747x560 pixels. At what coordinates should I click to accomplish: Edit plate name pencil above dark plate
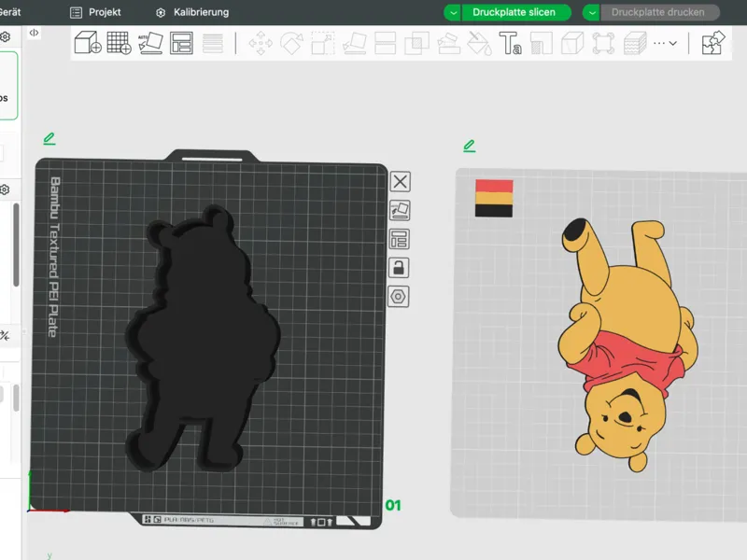click(x=49, y=138)
